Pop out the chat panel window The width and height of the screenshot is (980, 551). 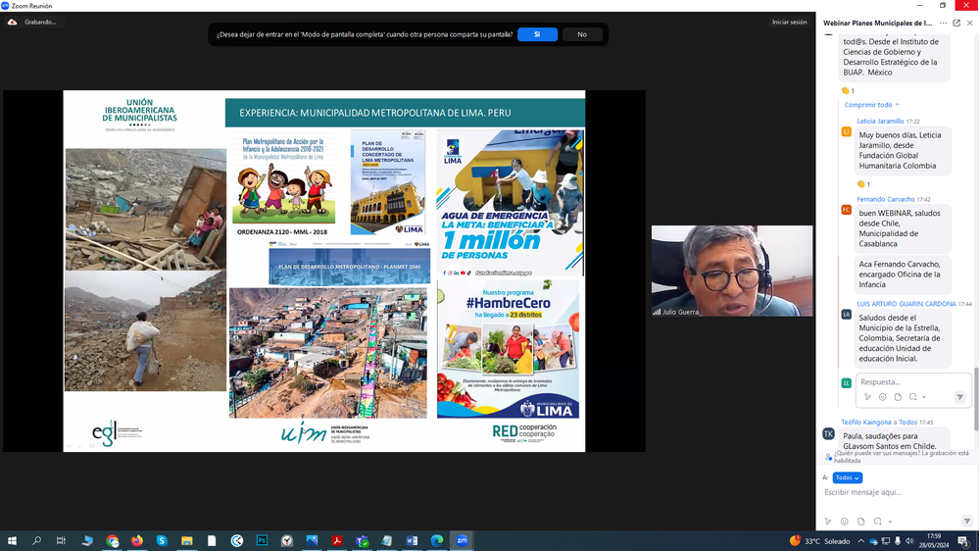[x=956, y=23]
